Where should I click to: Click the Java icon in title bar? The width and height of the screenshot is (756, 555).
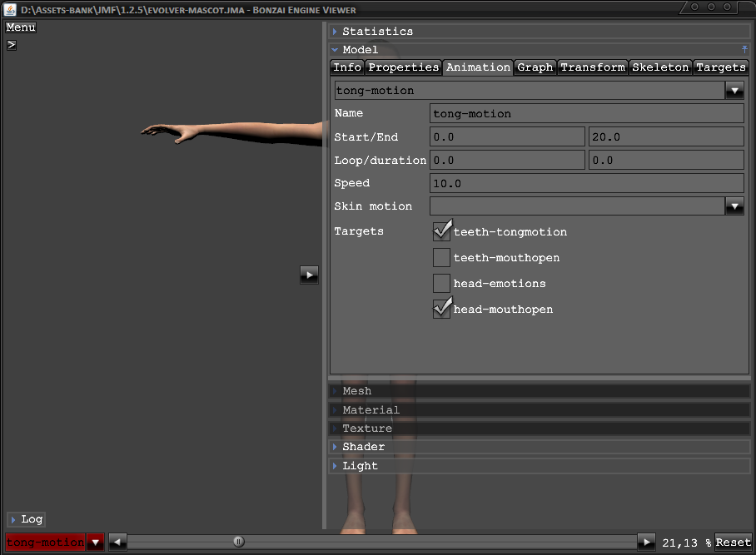click(x=10, y=10)
